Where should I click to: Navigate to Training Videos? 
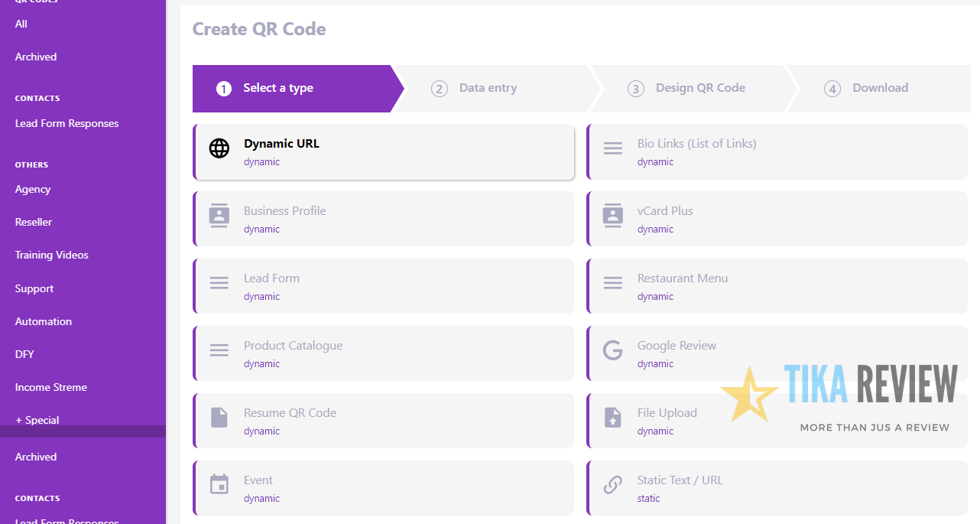(x=50, y=255)
